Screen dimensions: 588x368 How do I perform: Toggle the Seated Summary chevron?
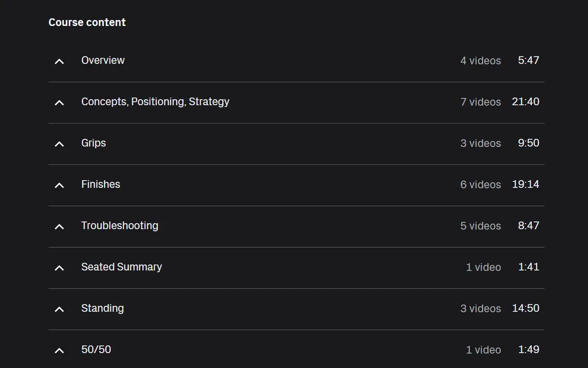(59, 268)
